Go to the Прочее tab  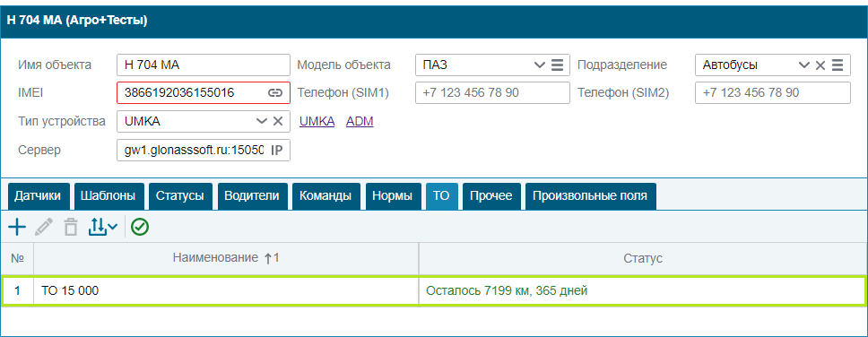pyautogui.click(x=491, y=196)
